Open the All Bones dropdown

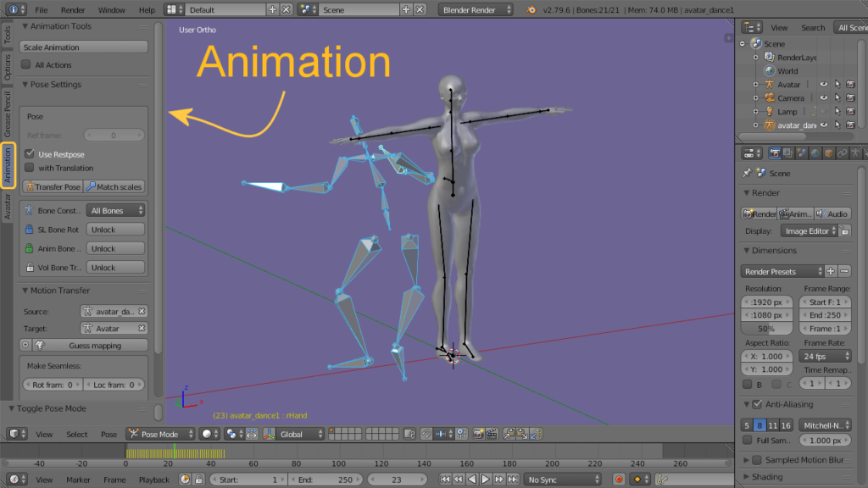point(115,210)
